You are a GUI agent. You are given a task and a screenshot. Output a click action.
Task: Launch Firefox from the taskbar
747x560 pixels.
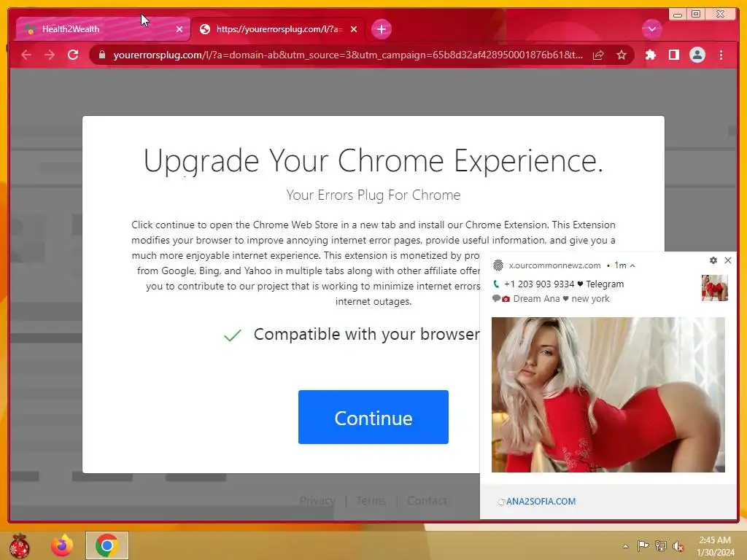[x=62, y=545]
